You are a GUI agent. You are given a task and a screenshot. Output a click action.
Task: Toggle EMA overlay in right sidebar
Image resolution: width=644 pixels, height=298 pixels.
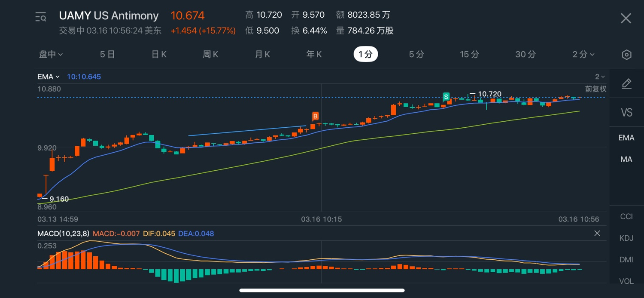pyautogui.click(x=626, y=138)
